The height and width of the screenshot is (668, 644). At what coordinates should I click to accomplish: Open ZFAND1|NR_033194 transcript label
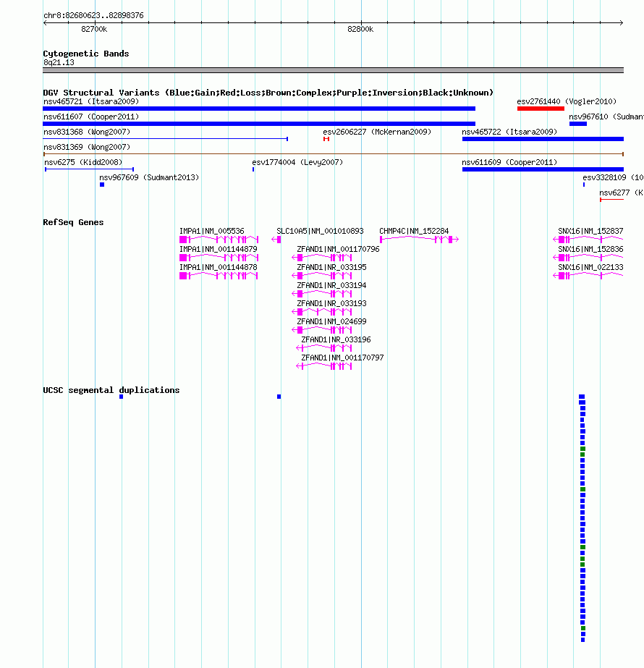click(332, 285)
